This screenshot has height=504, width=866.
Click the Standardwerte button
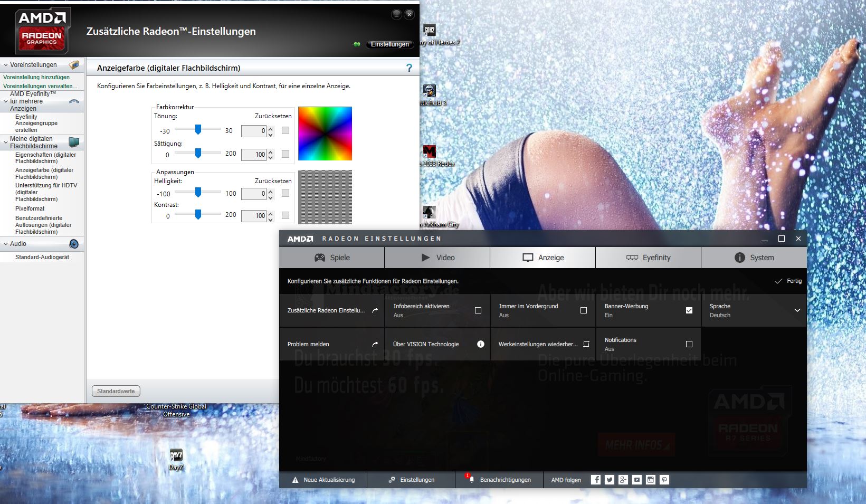pos(116,391)
